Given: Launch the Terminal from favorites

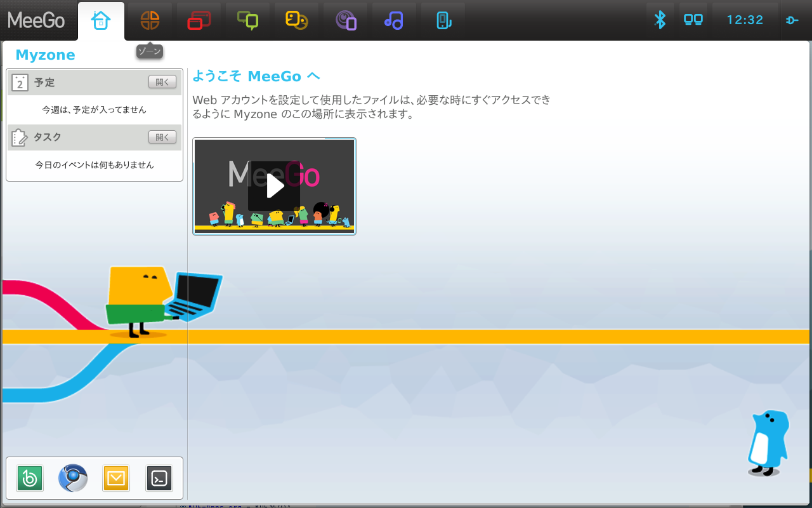Looking at the screenshot, I should click(159, 478).
